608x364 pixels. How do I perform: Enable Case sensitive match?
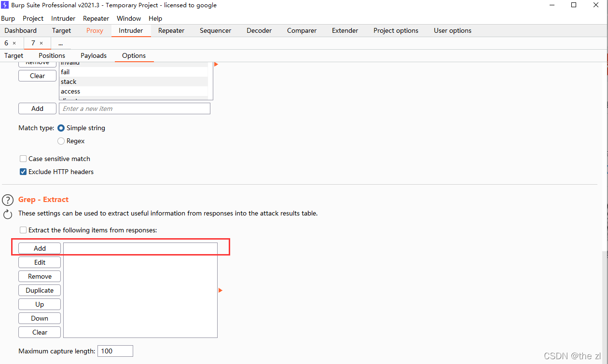point(23,159)
